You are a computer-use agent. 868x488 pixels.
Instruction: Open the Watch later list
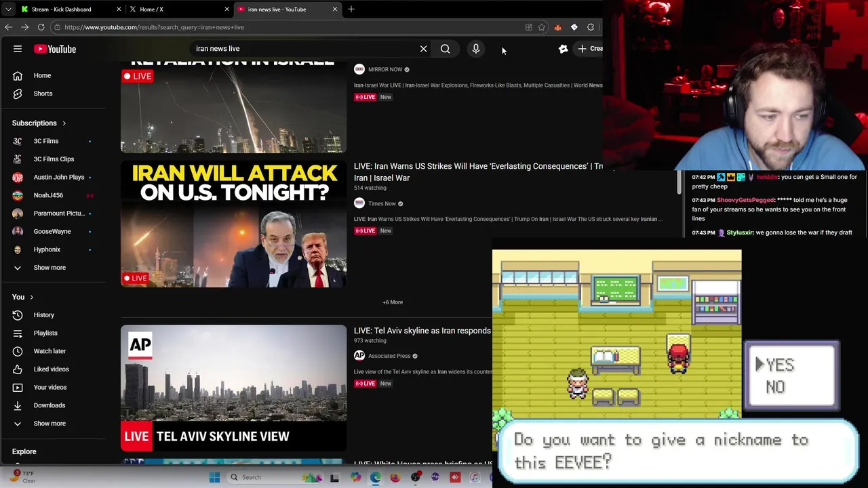50,351
